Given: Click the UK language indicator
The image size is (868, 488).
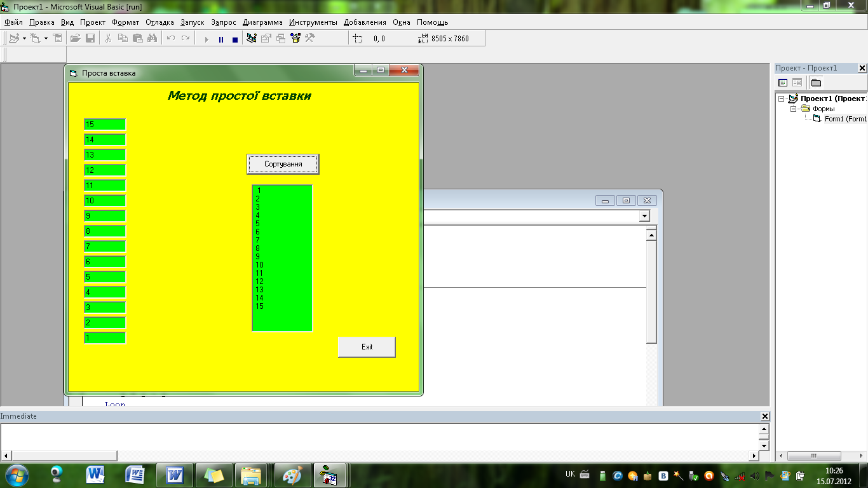Looking at the screenshot, I should coord(570,475).
